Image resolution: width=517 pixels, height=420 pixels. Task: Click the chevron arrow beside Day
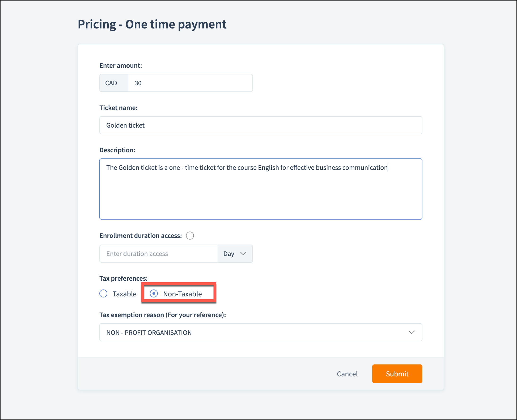coord(243,254)
